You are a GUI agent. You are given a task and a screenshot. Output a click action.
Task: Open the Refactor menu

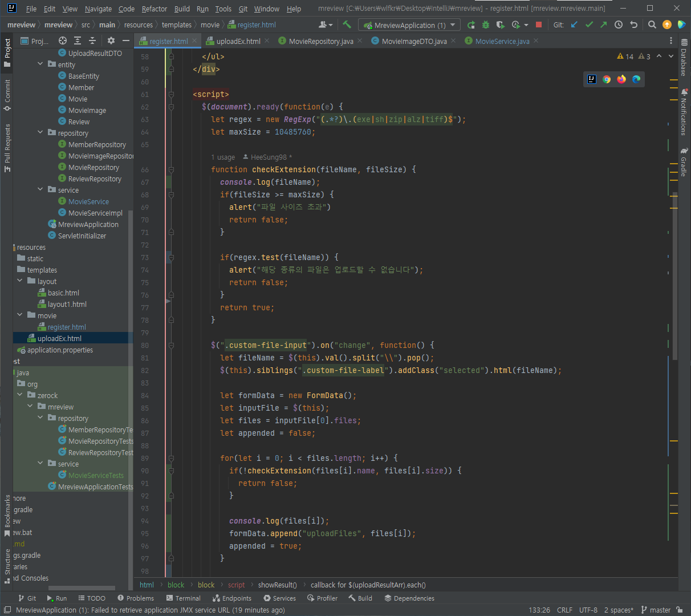pyautogui.click(x=155, y=9)
